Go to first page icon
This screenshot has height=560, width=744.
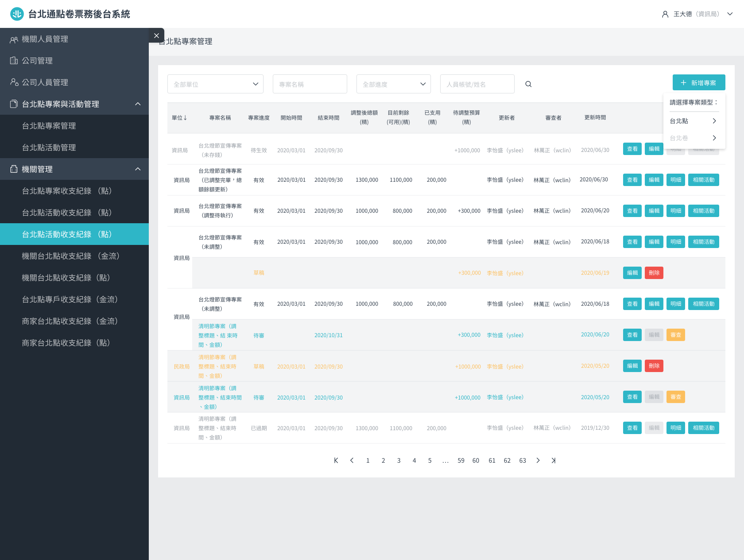336,460
